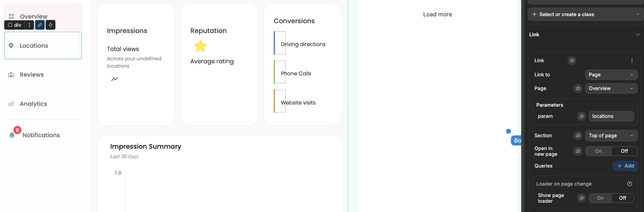The image size is (644, 212).
Task: Turn On Open in new page
Action: coord(598,151)
